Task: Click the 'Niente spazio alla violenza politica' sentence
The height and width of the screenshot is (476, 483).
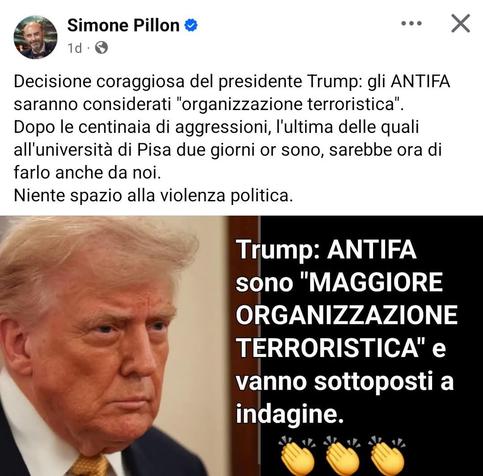Action: point(153,195)
